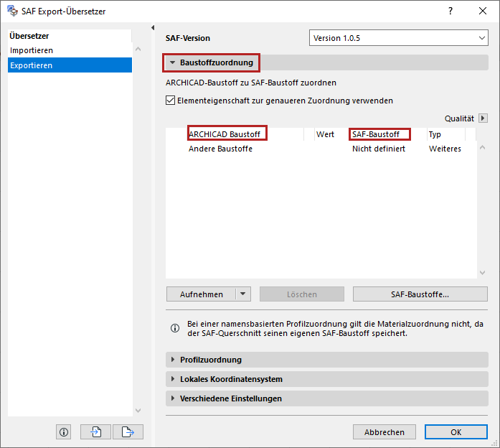Click the SAF Export-Übersetzer title bar icon

12,11
